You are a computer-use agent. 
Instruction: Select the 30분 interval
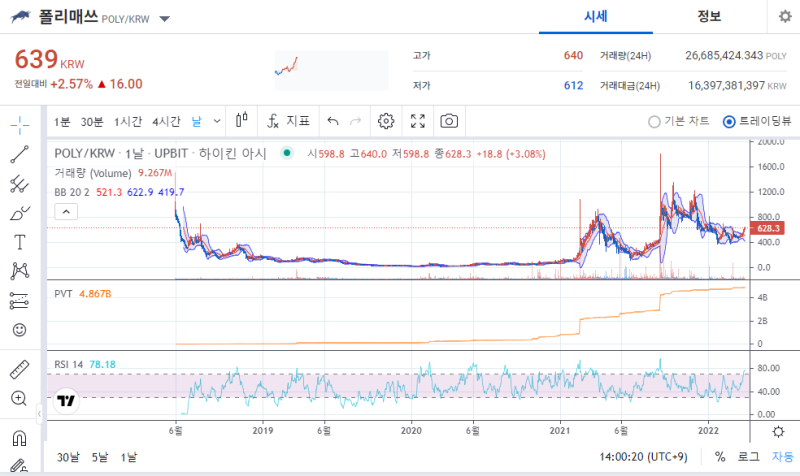tap(92, 121)
